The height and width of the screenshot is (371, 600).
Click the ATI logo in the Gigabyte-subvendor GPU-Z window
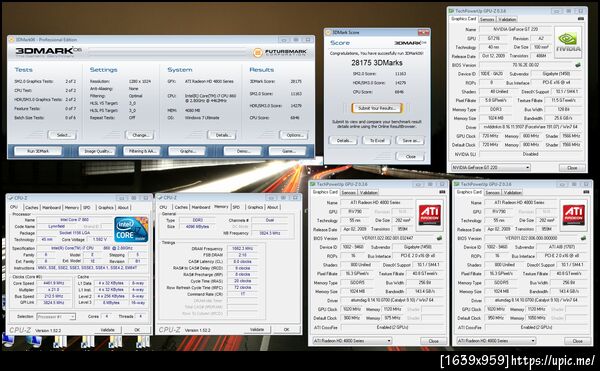429,215
